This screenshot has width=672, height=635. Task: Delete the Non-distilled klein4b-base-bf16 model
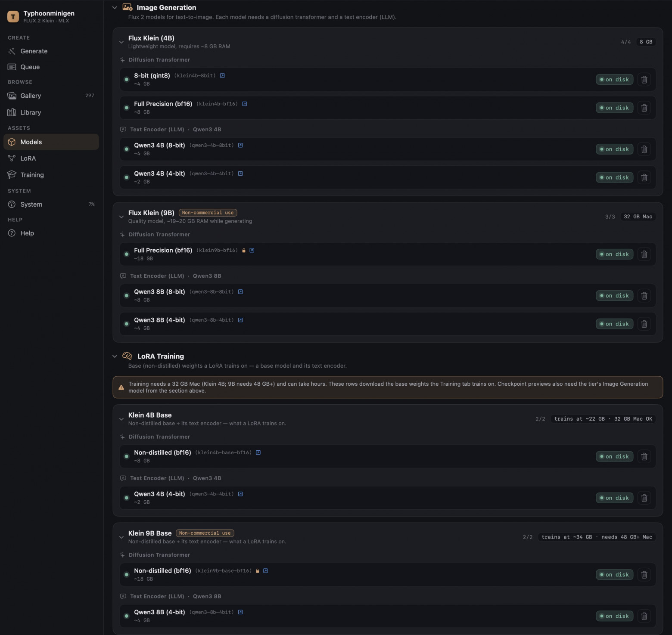pyautogui.click(x=644, y=457)
